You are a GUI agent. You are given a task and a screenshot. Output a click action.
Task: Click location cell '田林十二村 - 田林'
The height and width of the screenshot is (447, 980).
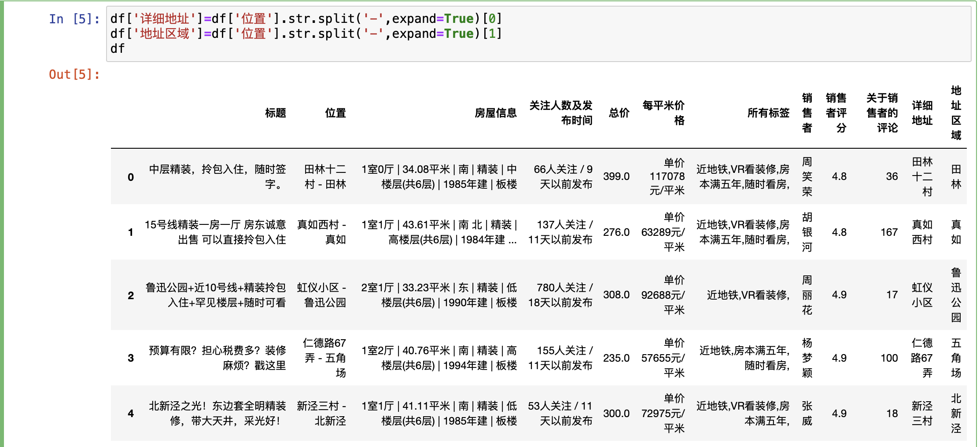pyautogui.click(x=325, y=177)
